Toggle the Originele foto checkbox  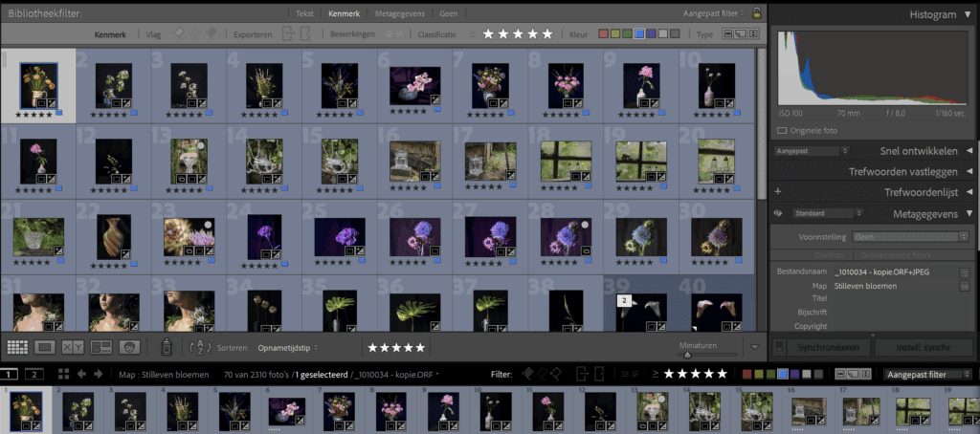[x=782, y=130]
